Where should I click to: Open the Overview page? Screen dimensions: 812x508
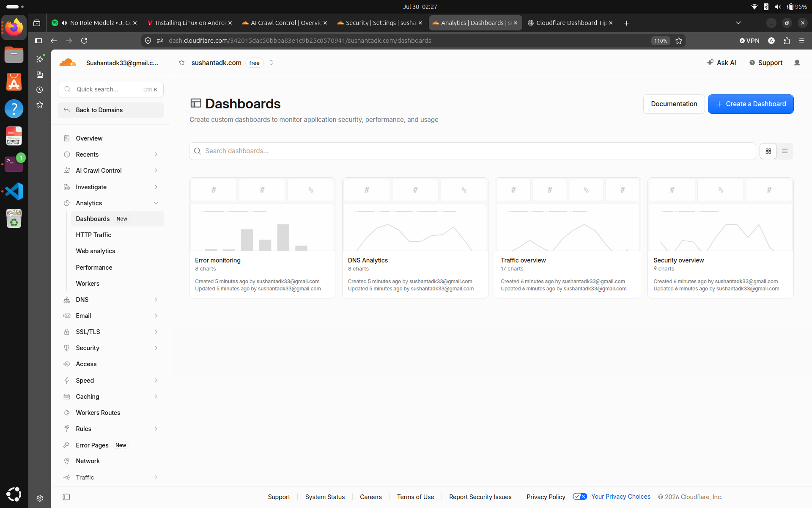pos(111,138)
